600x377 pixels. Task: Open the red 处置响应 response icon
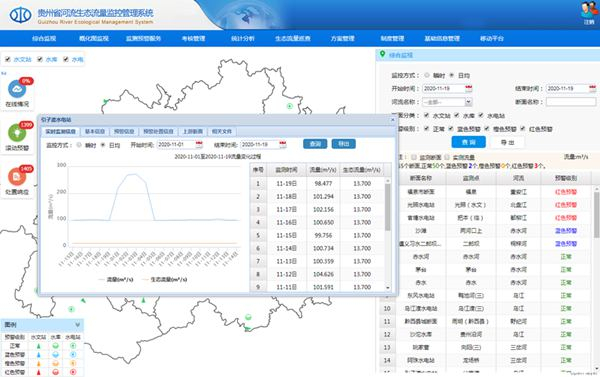pyautogui.click(x=17, y=176)
